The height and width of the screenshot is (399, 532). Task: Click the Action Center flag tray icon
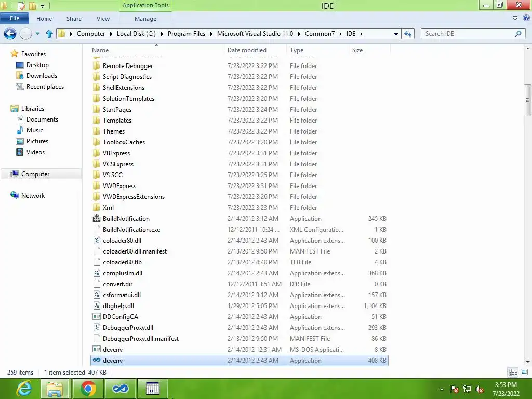pyautogui.click(x=455, y=389)
